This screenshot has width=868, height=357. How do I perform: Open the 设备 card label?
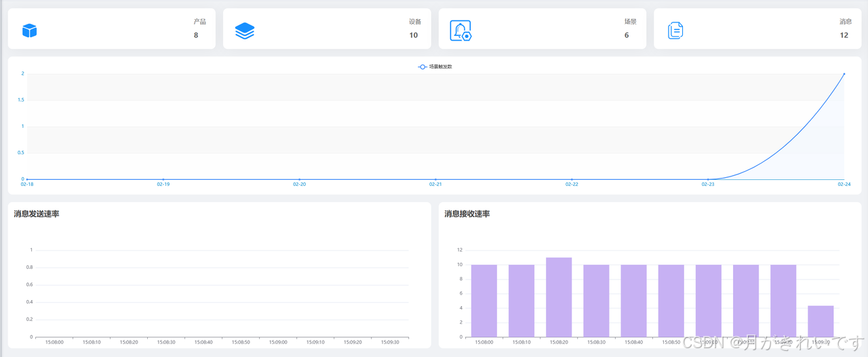[415, 22]
